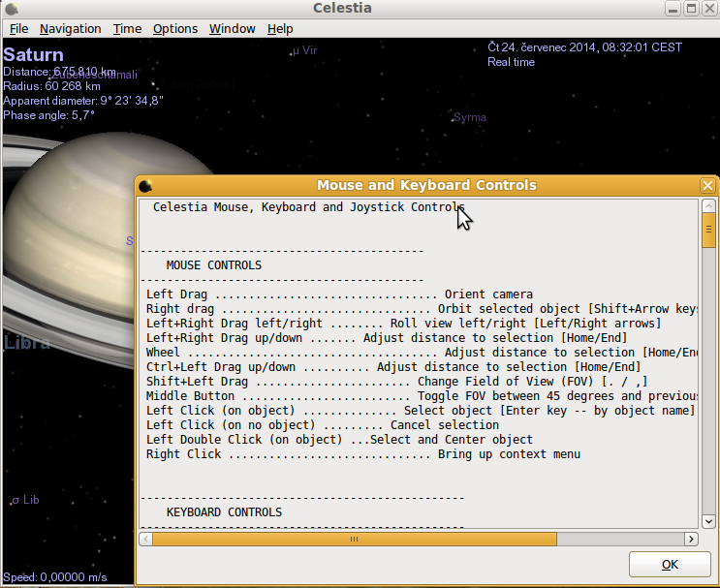720x588 pixels.
Task: Click the 'Real time' status text
Action: pyautogui.click(x=511, y=62)
